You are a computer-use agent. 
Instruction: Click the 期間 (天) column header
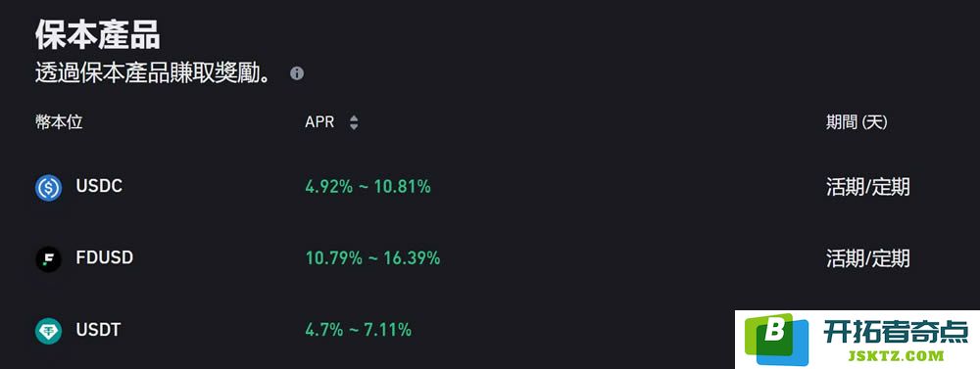point(857,122)
